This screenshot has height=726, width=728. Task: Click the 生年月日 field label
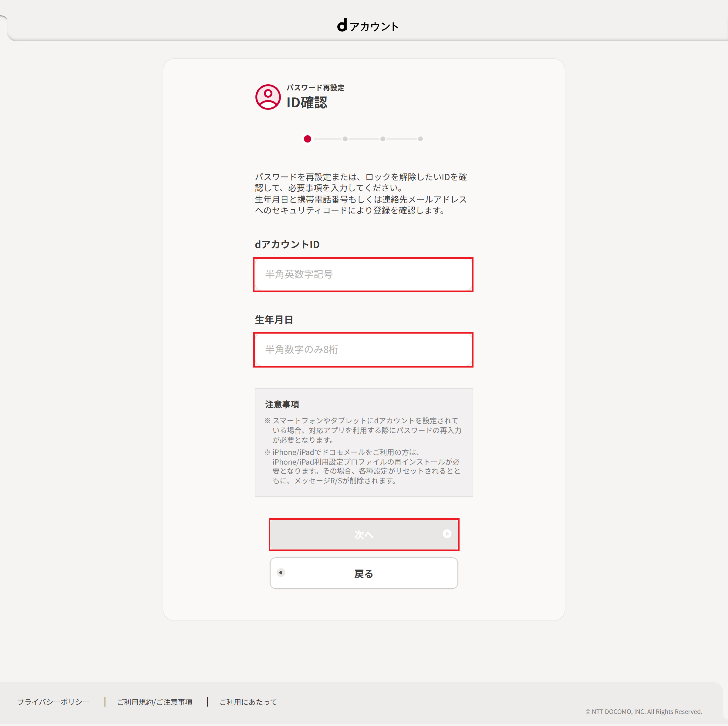274,320
